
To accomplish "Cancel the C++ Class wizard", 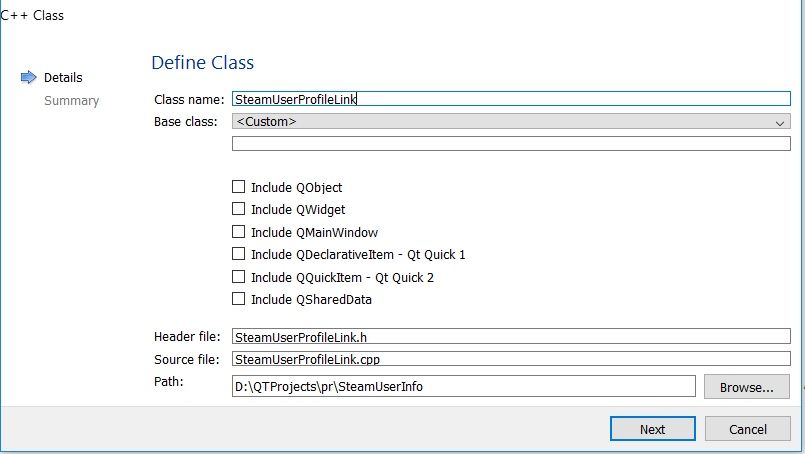I will (747, 429).
